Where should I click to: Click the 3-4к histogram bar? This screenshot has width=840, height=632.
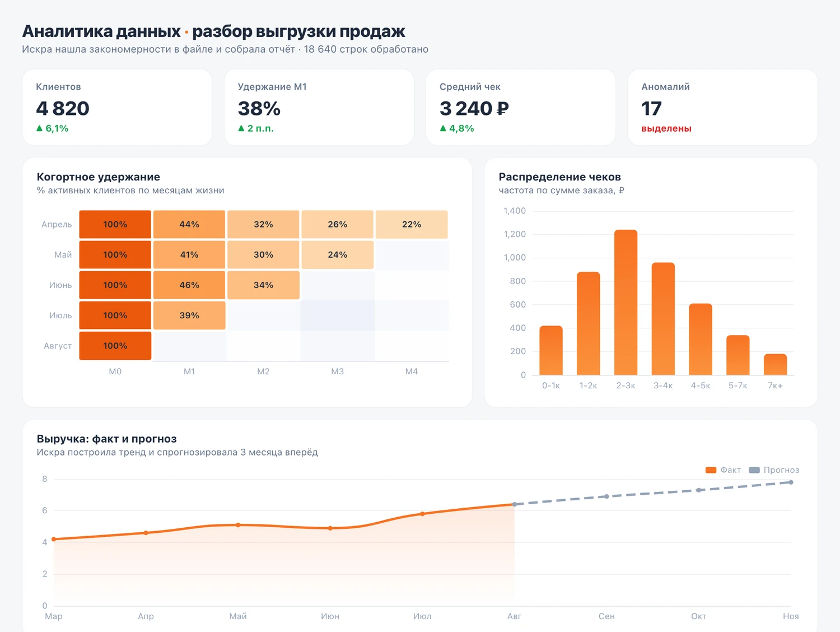click(x=663, y=319)
